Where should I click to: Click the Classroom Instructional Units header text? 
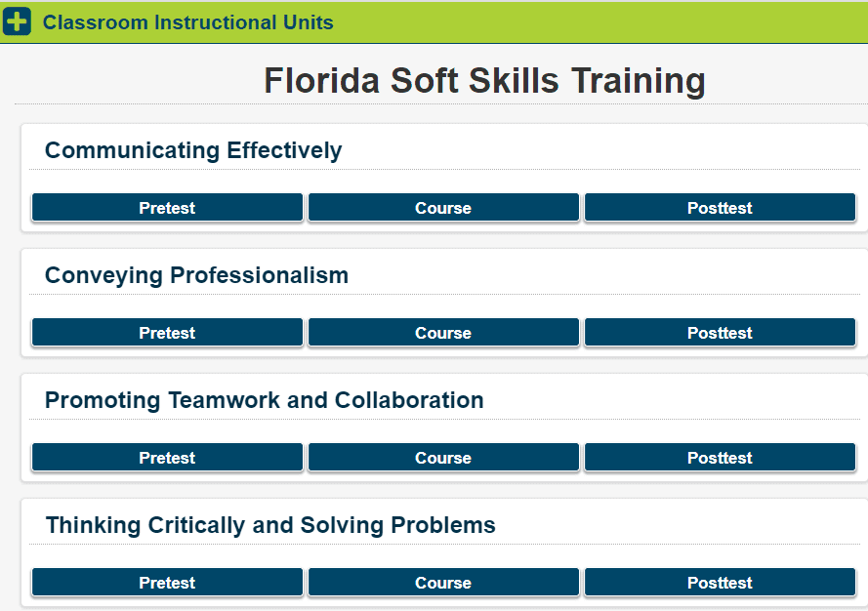187,22
